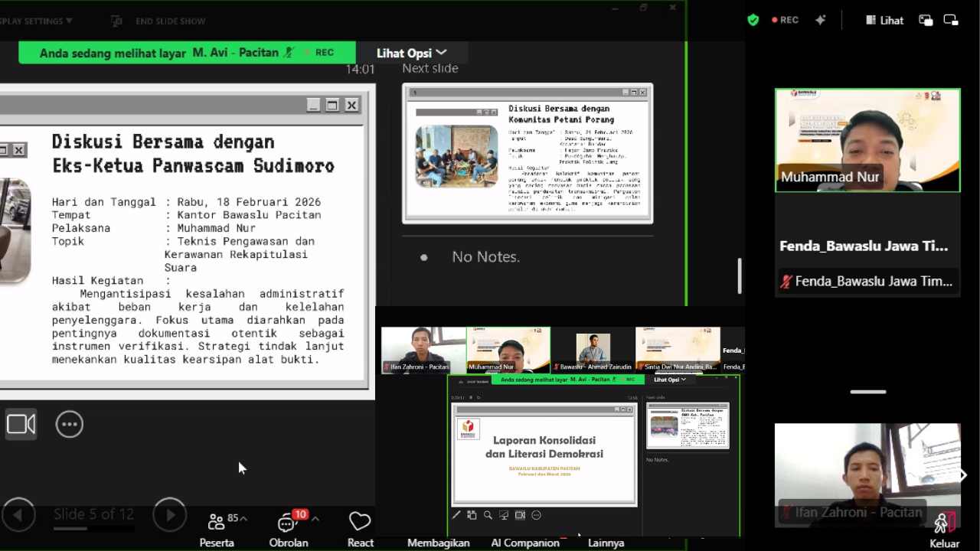The image size is (980, 551).
Task: Toggle the camera icon in slideshow controls
Action: point(21,424)
